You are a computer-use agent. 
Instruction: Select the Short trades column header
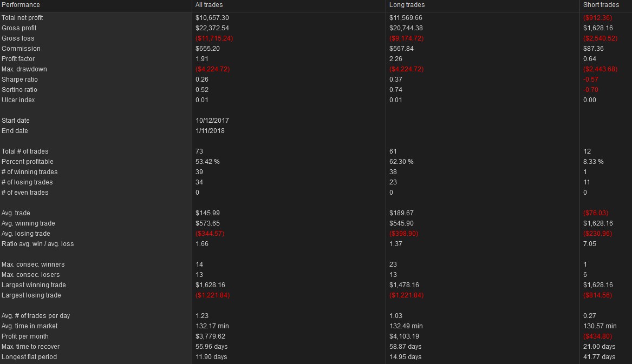(x=601, y=5)
